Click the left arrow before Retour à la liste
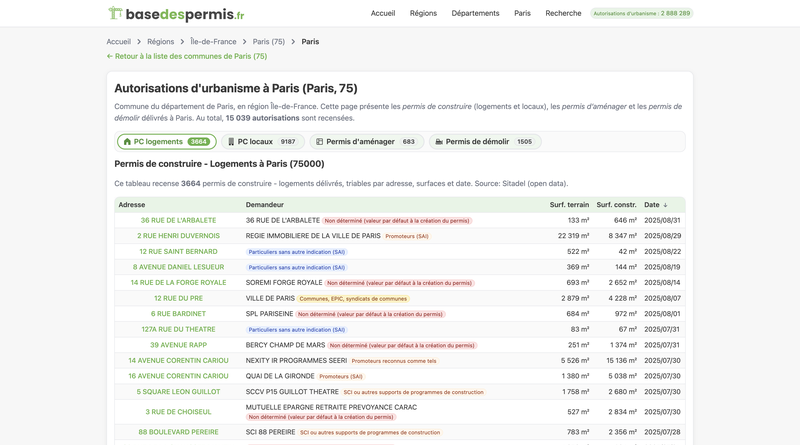The image size is (800, 445). coord(110,57)
